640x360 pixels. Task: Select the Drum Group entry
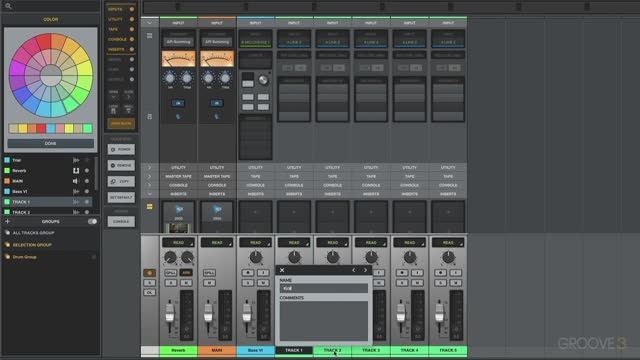click(x=24, y=257)
